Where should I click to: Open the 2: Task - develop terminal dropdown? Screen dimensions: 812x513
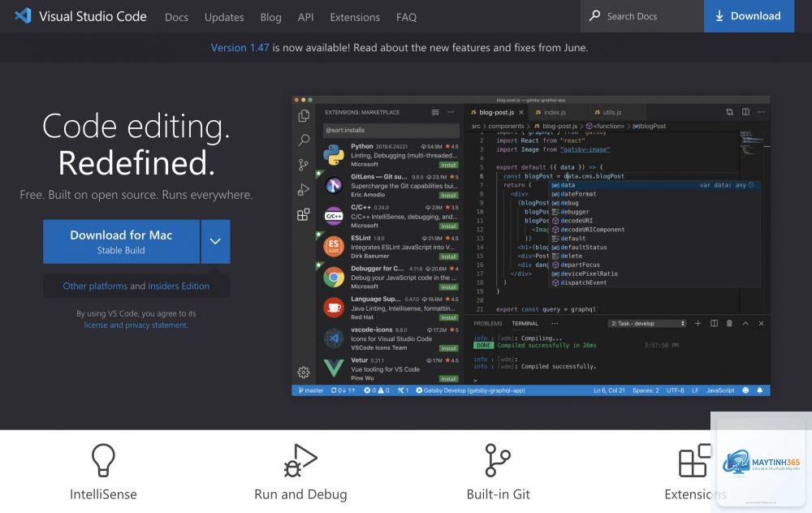click(x=647, y=324)
